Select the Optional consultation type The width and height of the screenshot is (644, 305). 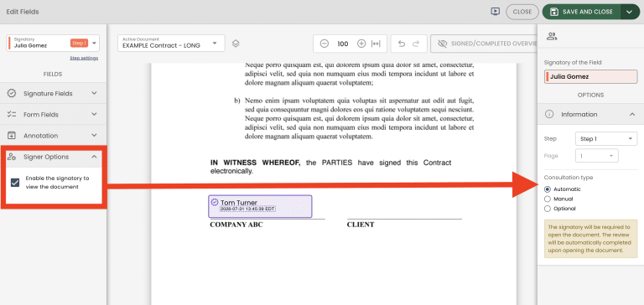point(547,209)
